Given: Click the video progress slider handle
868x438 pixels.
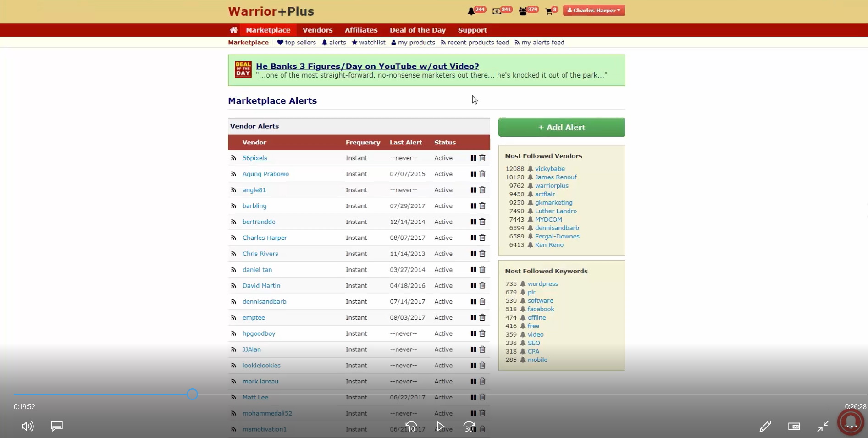Looking at the screenshot, I should [x=192, y=394].
